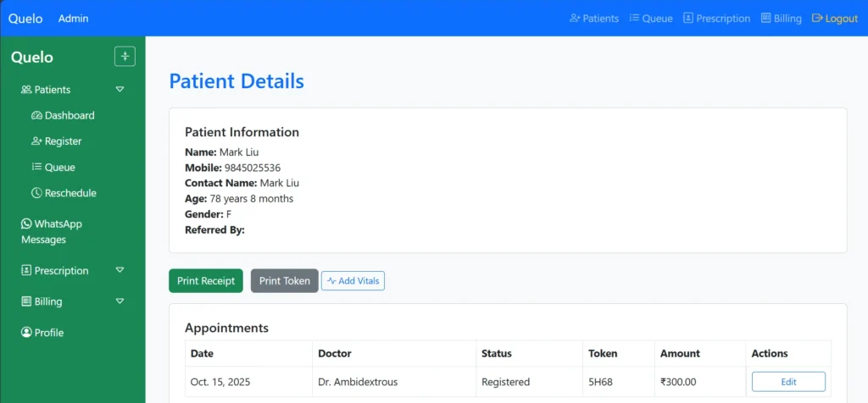
Task: Click the WhatsApp icon in sidebar
Action: click(26, 224)
